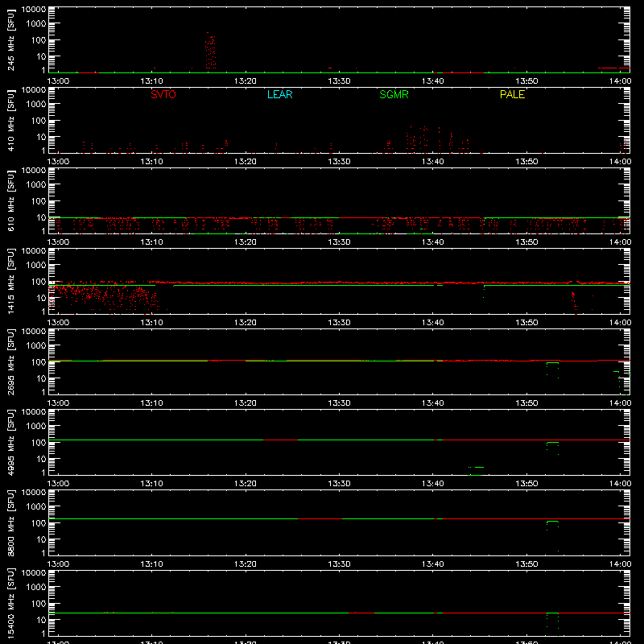Click the 13:50 tick label of 610 MHz panel
Screen dimensions: 644x644
tap(526, 242)
